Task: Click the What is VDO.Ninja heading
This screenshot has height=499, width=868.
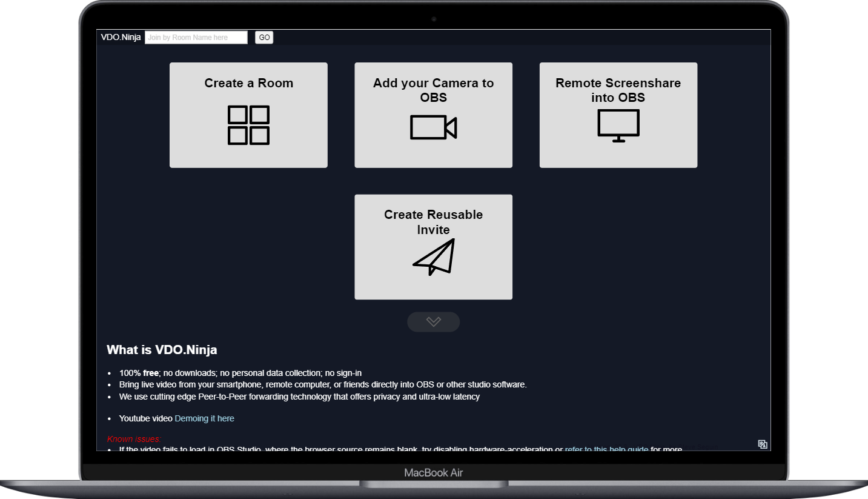Action: pos(162,350)
